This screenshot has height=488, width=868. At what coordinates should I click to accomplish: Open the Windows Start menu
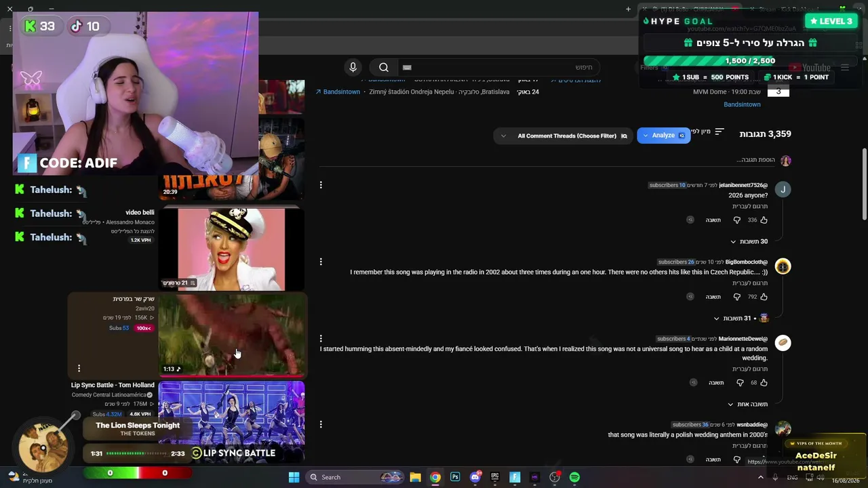[294, 477]
